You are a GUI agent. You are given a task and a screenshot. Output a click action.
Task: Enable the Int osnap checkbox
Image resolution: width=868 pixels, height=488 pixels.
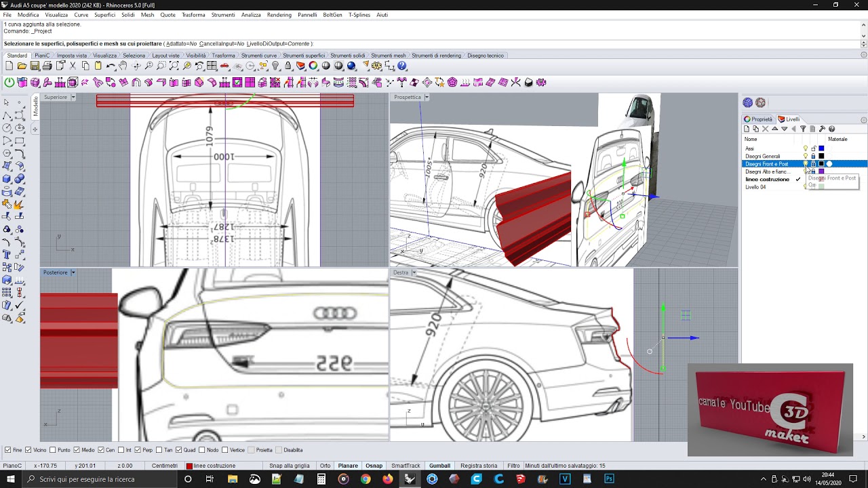click(x=121, y=450)
